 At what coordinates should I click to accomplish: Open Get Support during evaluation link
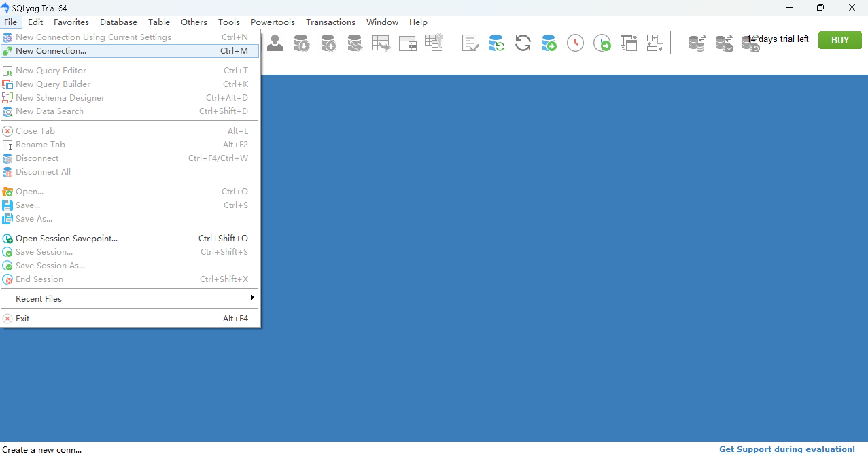(x=786, y=449)
